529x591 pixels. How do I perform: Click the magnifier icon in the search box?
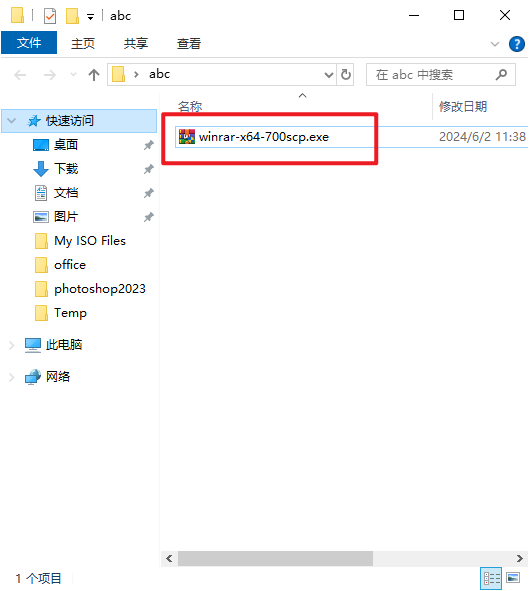click(x=501, y=75)
